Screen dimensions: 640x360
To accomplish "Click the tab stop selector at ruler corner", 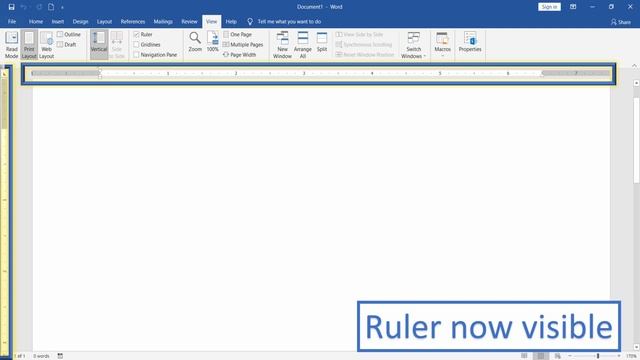I will tap(4, 74).
